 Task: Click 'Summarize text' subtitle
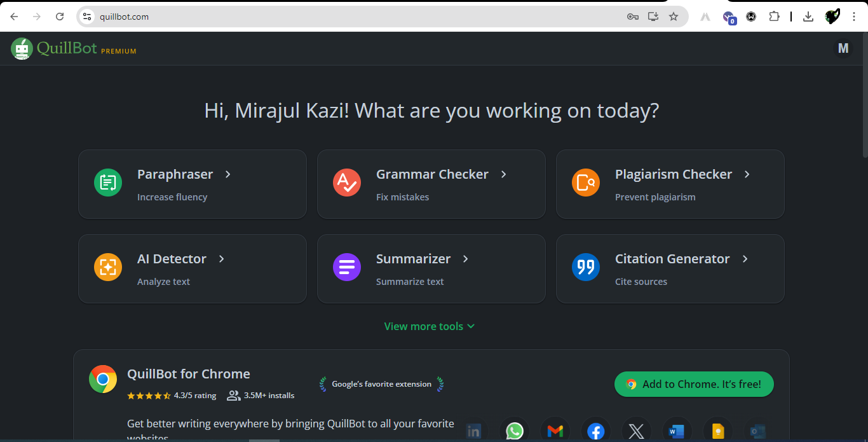410,282
